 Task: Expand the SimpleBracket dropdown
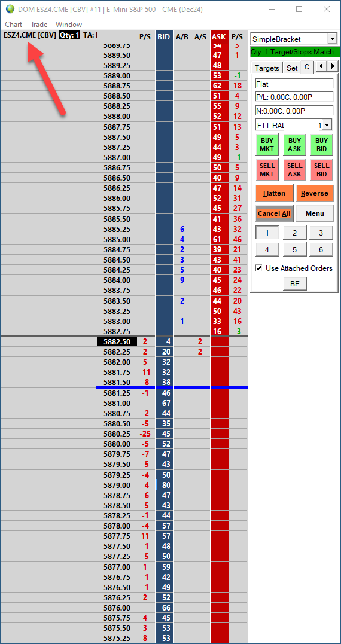click(x=332, y=39)
